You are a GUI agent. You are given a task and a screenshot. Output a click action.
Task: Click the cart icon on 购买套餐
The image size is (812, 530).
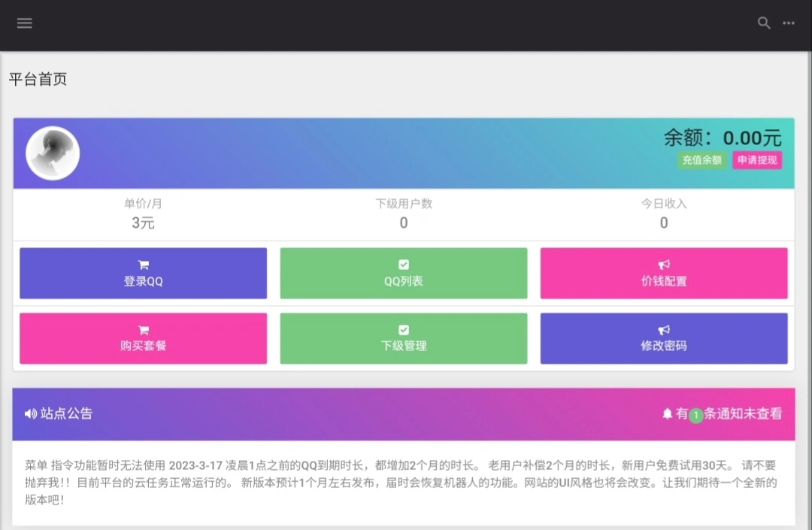(x=143, y=329)
